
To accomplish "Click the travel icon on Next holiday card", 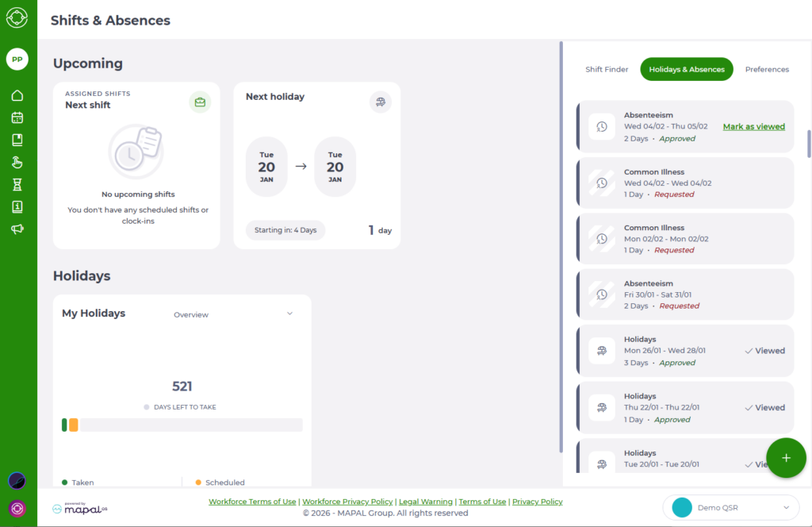I will tap(381, 102).
